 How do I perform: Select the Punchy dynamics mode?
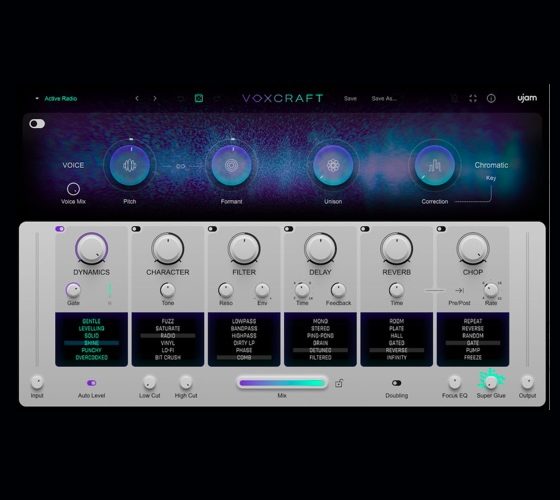pos(91,350)
